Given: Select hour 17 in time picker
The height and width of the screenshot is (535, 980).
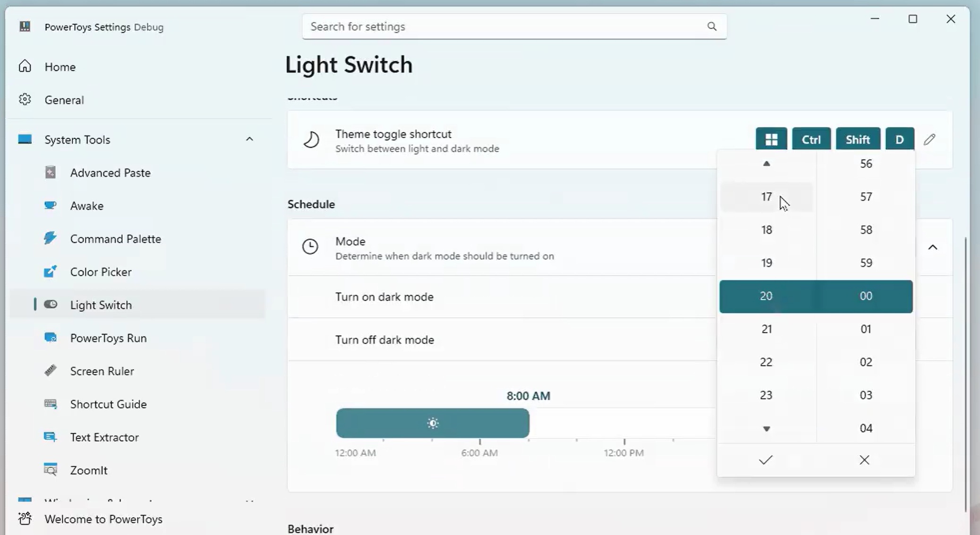Looking at the screenshot, I should (x=766, y=197).
